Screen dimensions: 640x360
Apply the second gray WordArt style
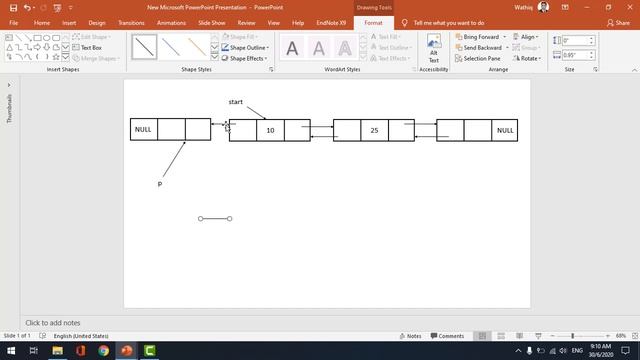319,48
